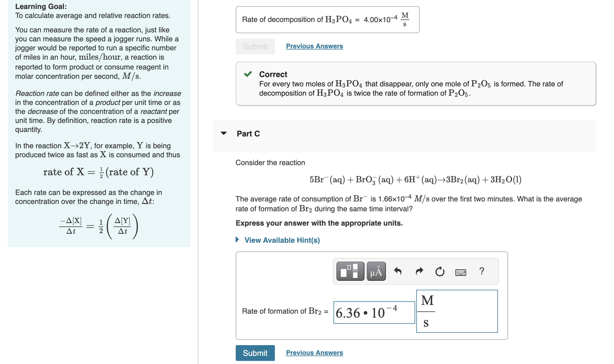Click the Submit button above Correct feedback

254,46
